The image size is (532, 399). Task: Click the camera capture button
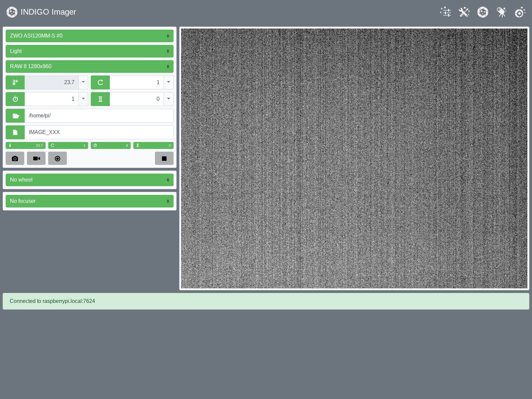pyautogui.click(x=15, y=158)
